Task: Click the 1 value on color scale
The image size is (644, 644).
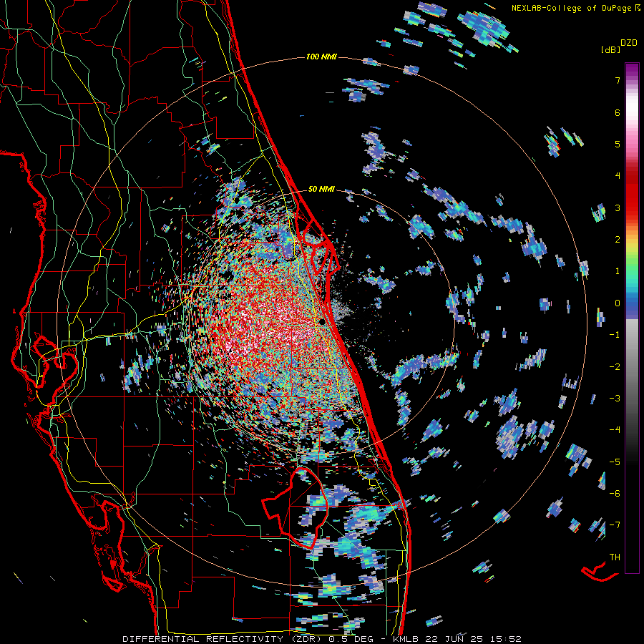Action: click(618, 271)
